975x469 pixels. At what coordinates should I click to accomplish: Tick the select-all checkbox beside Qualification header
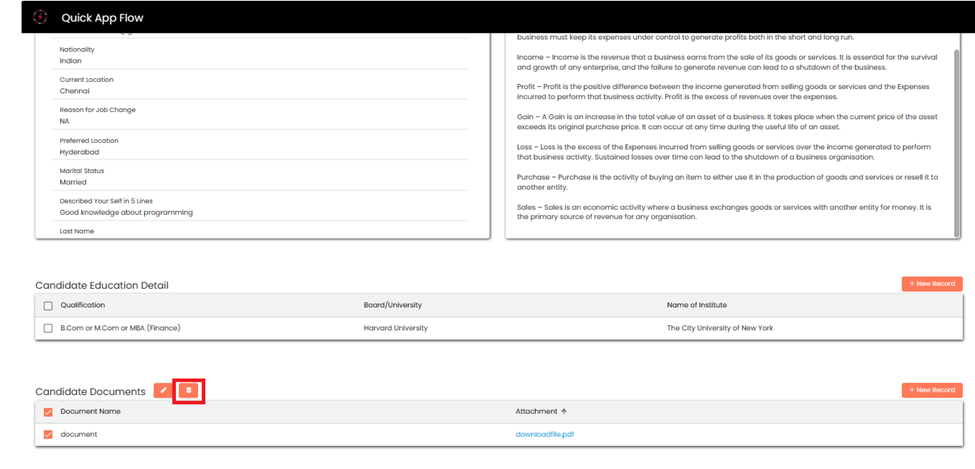pyautogui.click(x=48, y=306)
